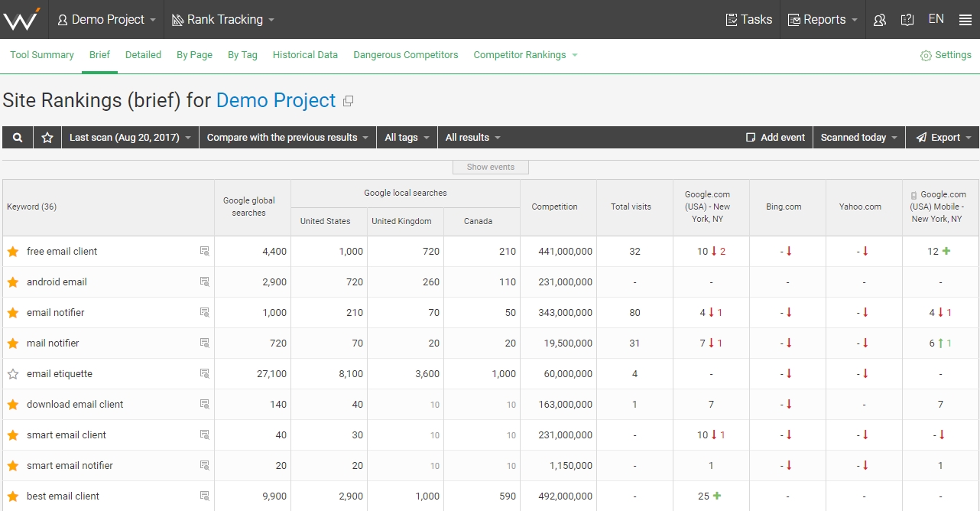Unstar the android email keyword

pos(13,282)
